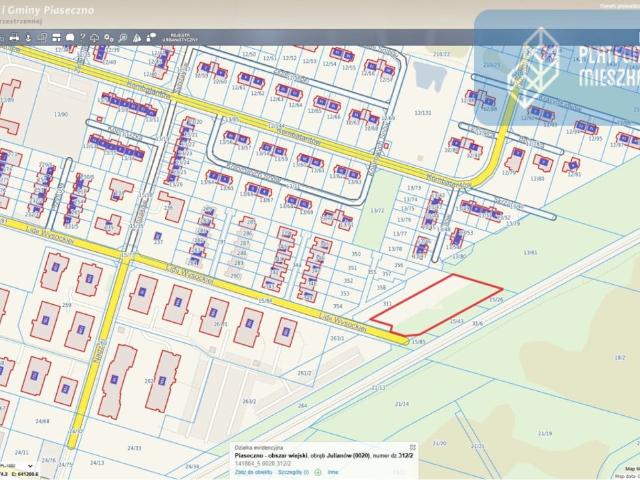Open help with the question mark icon
Image resolution: width=640 pixels, height=480 pixels.
click(x=82, y=37)
